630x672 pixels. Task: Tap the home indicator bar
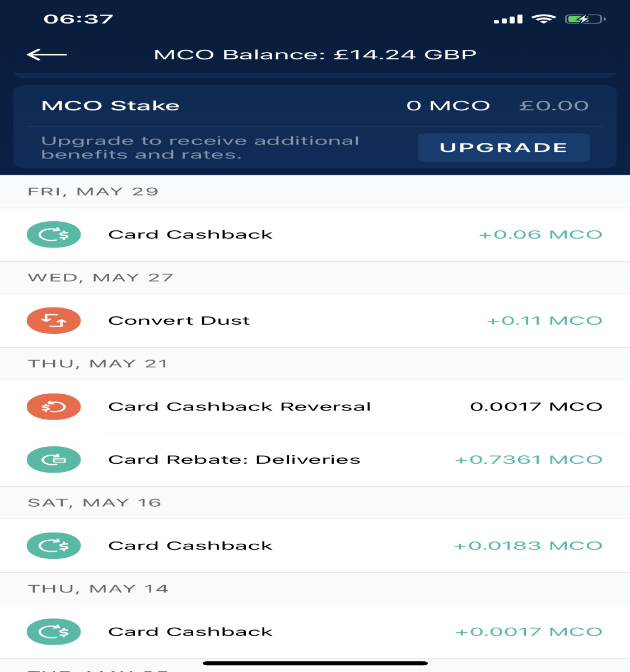tap(315, 663)
